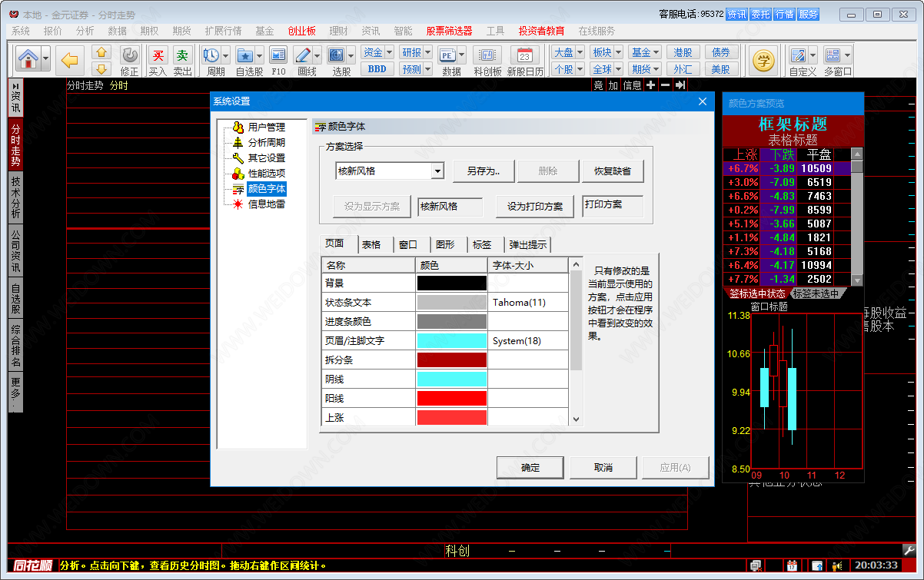This screenshot has width=924, height=580.
Task: Open the home page house icon
Action: click(x=28, y=59)
